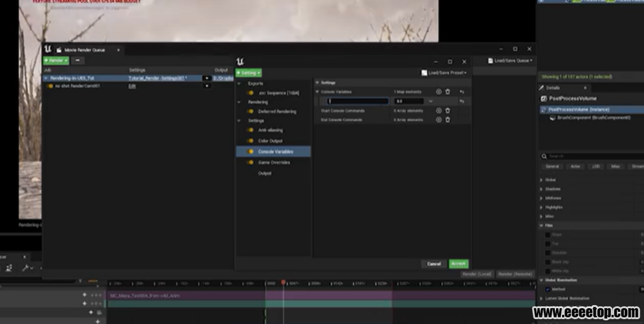Toggle the shot RenderCam001 enable switch
Viewport: 644px width, 324px height.
coord(49,86)
